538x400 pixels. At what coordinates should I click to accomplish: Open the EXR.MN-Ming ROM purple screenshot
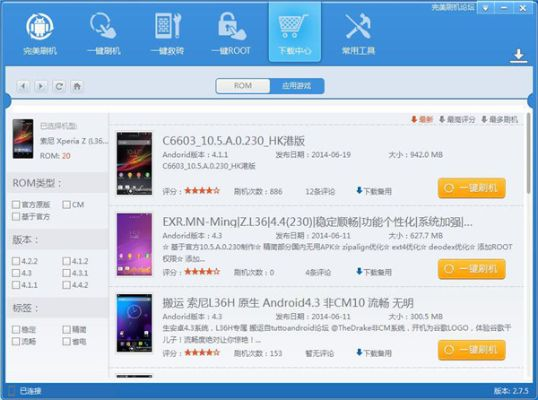(x=134, y=244)
